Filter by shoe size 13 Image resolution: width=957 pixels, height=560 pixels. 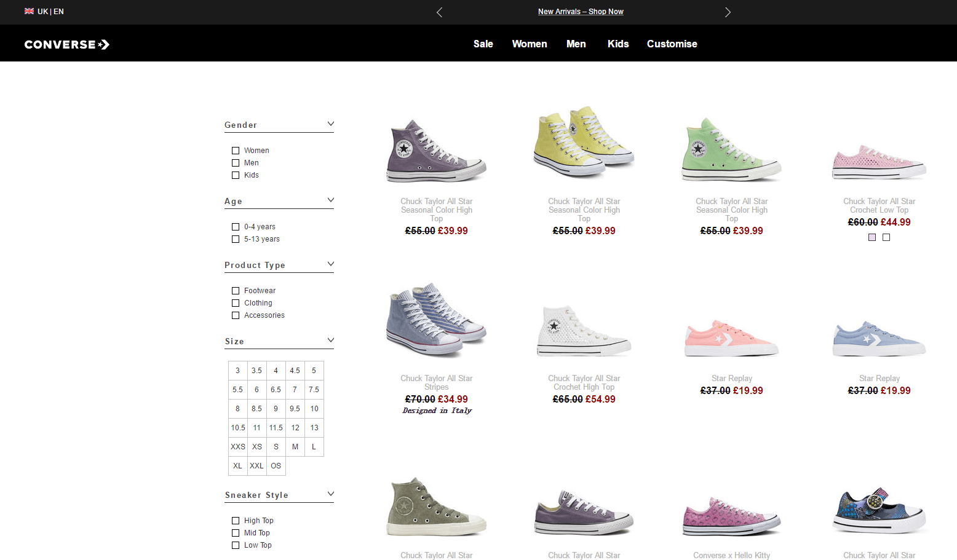tap(314, 428)
